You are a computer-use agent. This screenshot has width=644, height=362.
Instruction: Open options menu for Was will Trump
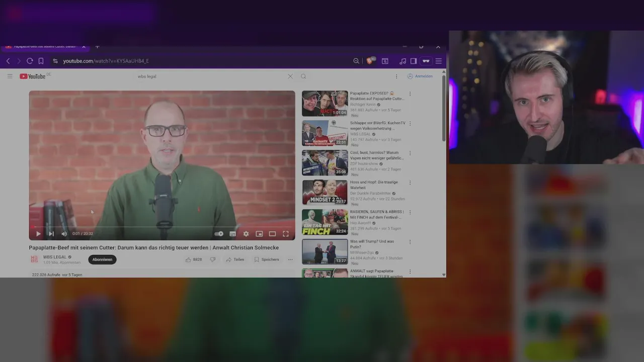click(x=410, y=242)
